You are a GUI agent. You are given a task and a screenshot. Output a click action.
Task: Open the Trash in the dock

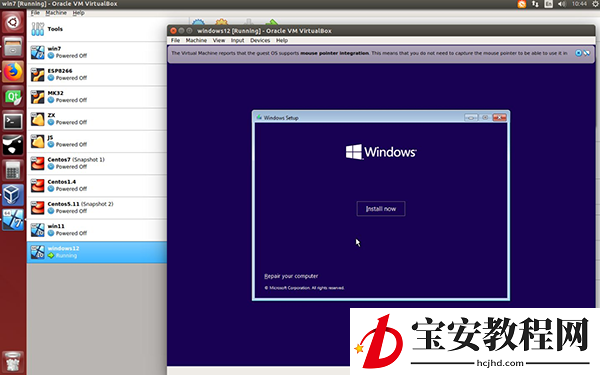[x=13, y=361]
